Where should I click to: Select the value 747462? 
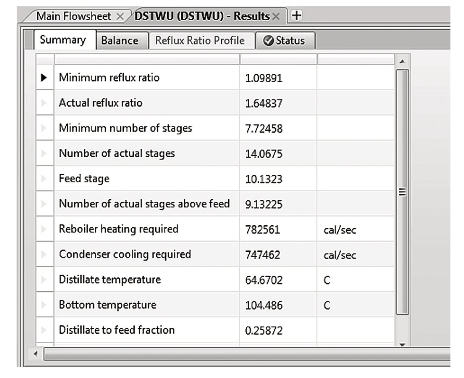click(262, 255)
